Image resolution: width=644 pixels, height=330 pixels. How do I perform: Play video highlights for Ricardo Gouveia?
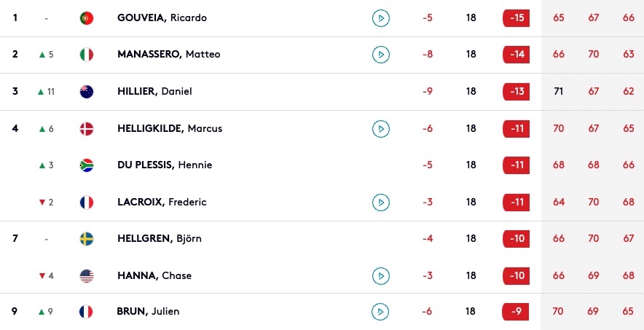click(x=381, y=18)
